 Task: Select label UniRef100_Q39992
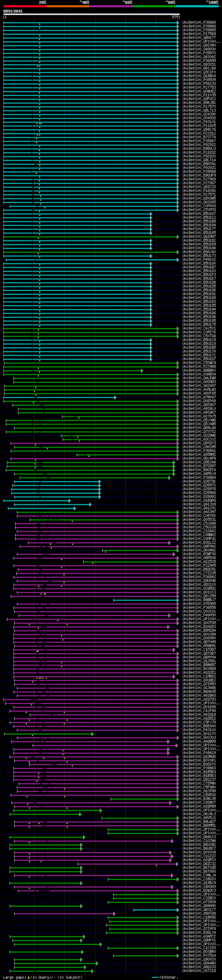click(x=199, y=497)
